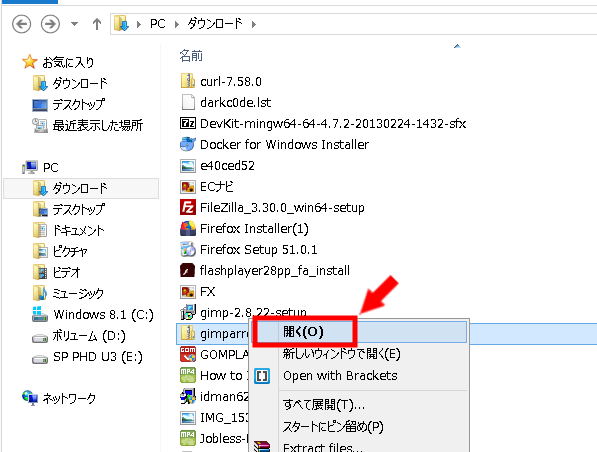Click the Brackets icon in context menu
Image resolution: width=597 pixels, height=452 pixels.
point(262,376)
